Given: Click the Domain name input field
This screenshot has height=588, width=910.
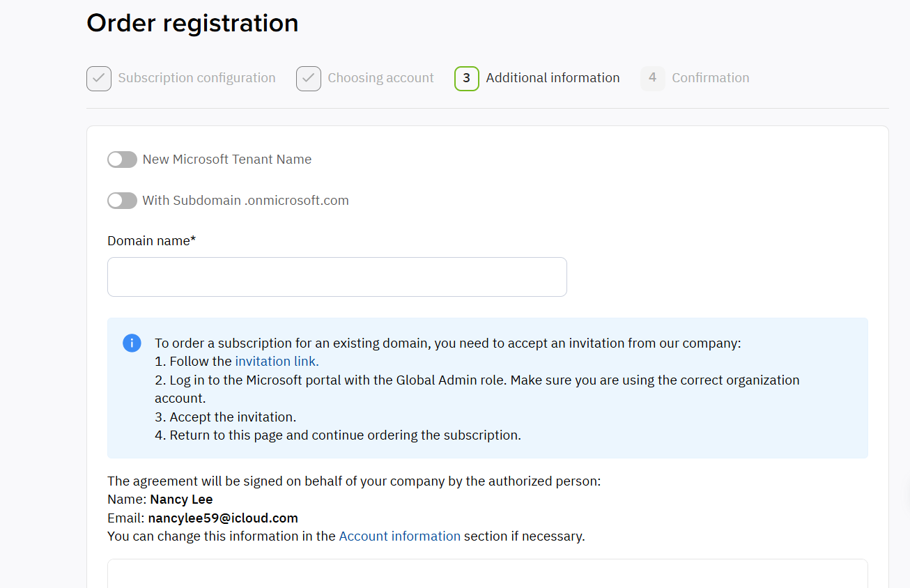Looking at the screenshot, I should pyautogui.click(x=337, y=277).
